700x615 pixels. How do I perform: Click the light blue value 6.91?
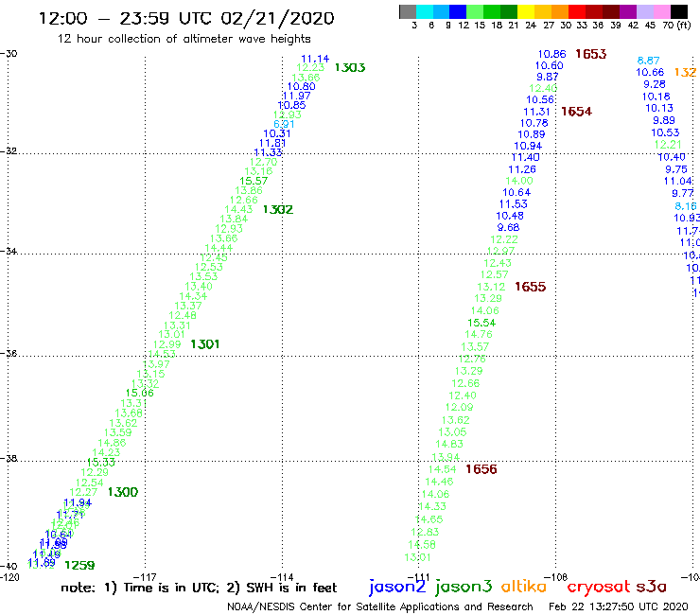point(284,124)
